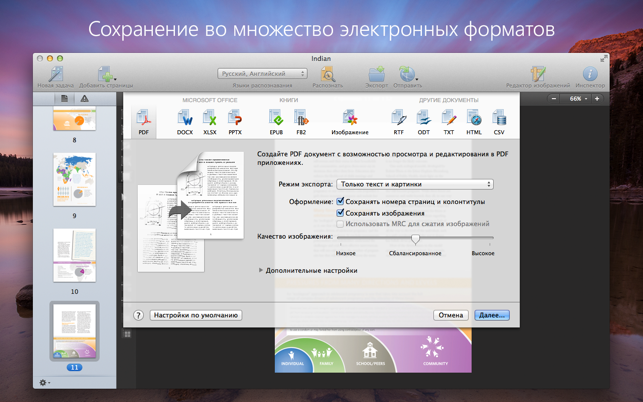This screenshot has height=402, width=643.
Task: Open the recognition language dropdown Русский, Английский
Action: pyautogui.click(x=263, y=73)
